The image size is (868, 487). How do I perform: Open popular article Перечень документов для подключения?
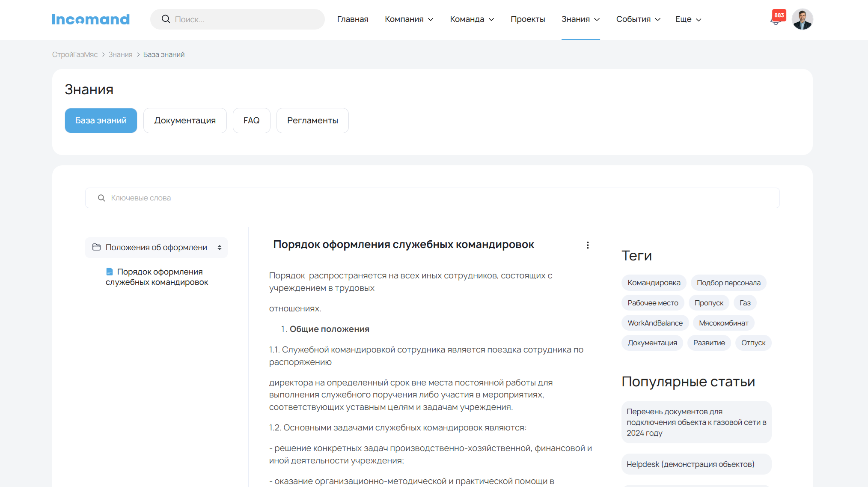pyautogui.click(x=696, y=422)
